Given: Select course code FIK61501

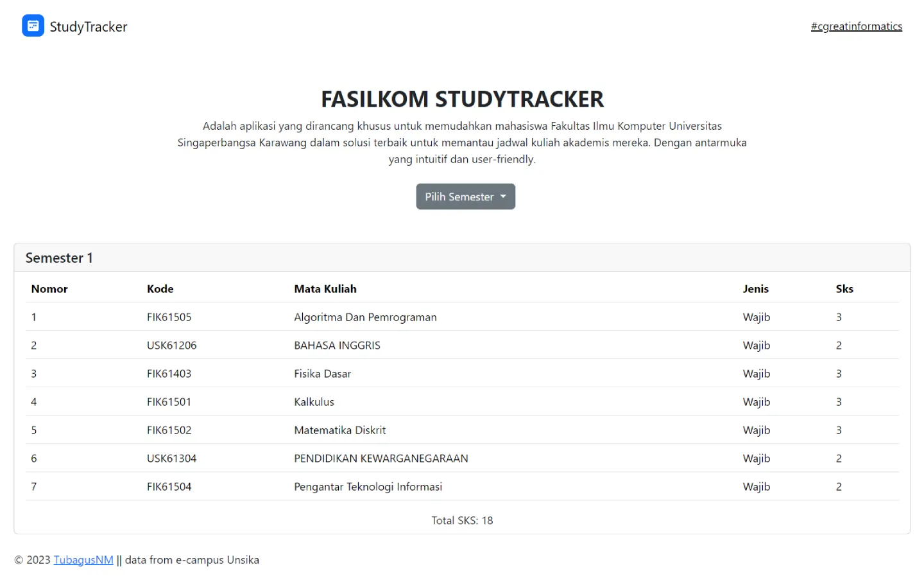Looking at the screenshot, I should coord(169,402).
